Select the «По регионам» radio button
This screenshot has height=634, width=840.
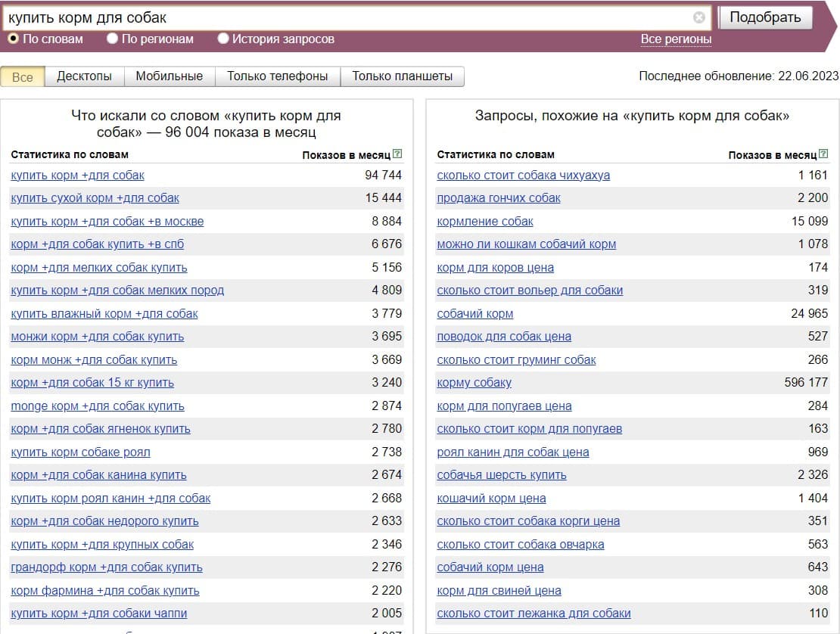click(x=112, y=39)
